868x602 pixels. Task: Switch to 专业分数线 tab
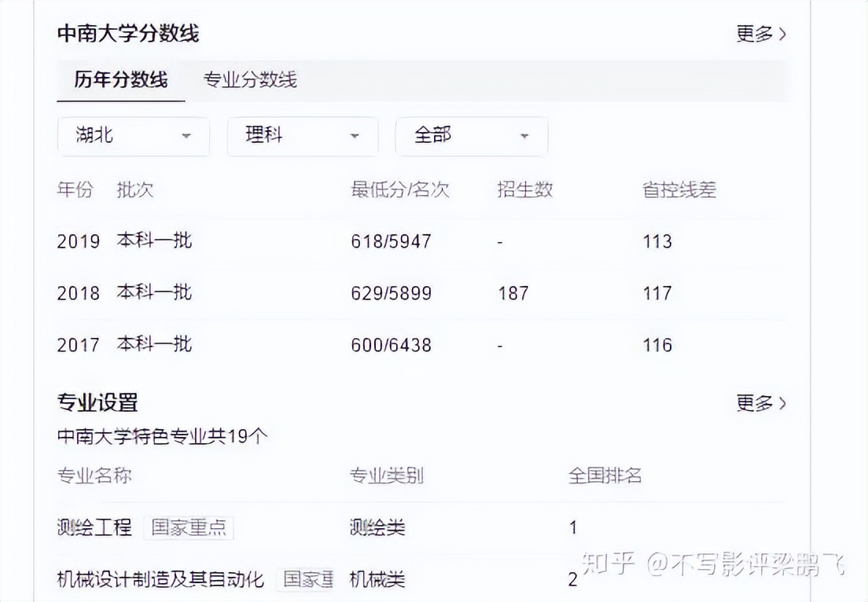coord(250,79)
